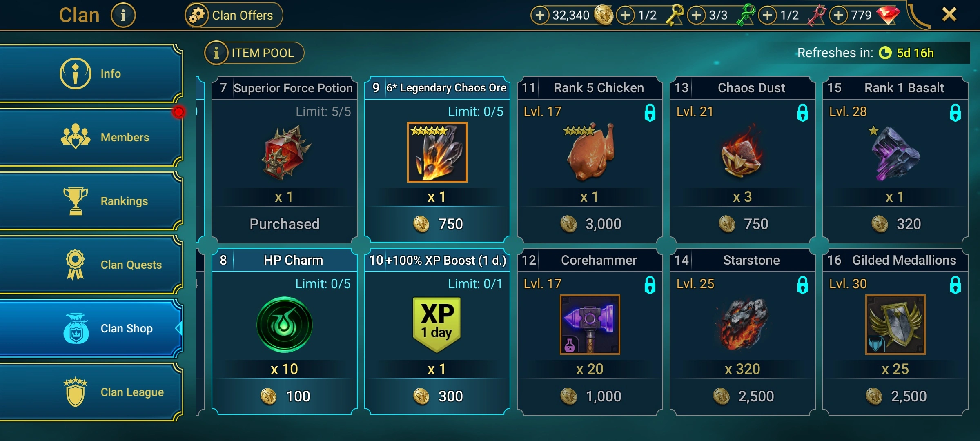Add green keys using plus button
This screenshot has width=980, height=441.
point(696,16)
